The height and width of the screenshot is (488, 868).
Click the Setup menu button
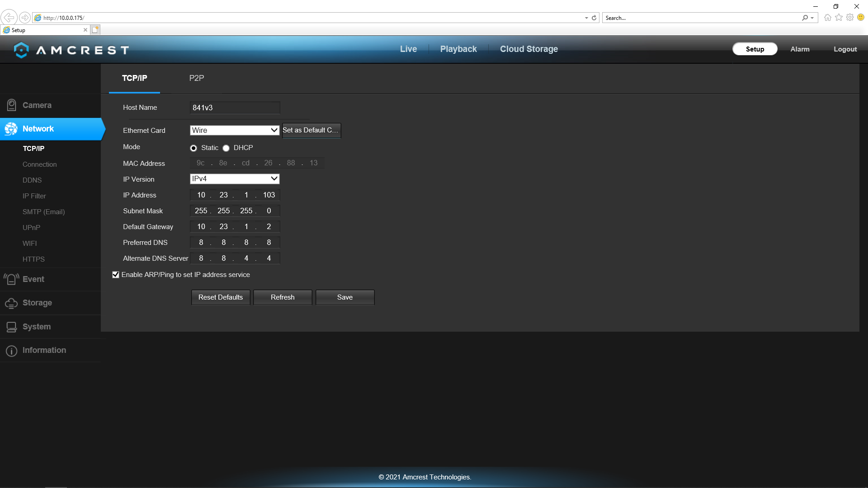(x=755, y=49)
